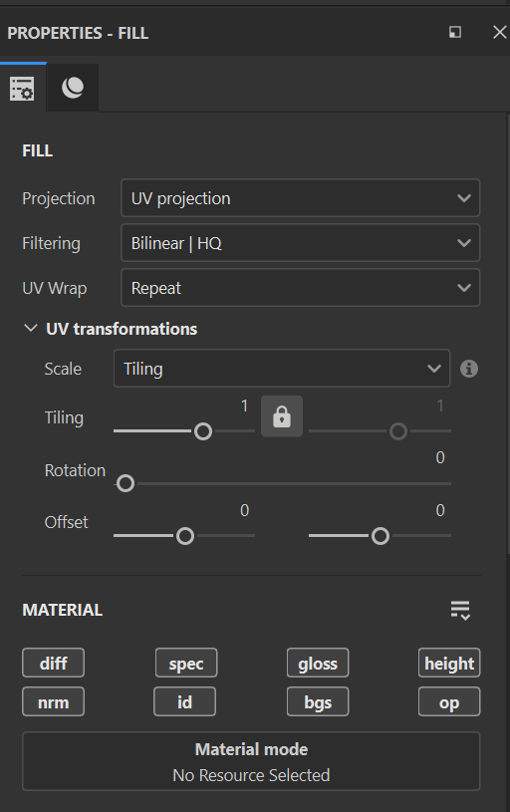Click the Material mode resource button

click(x=251, y=761)
